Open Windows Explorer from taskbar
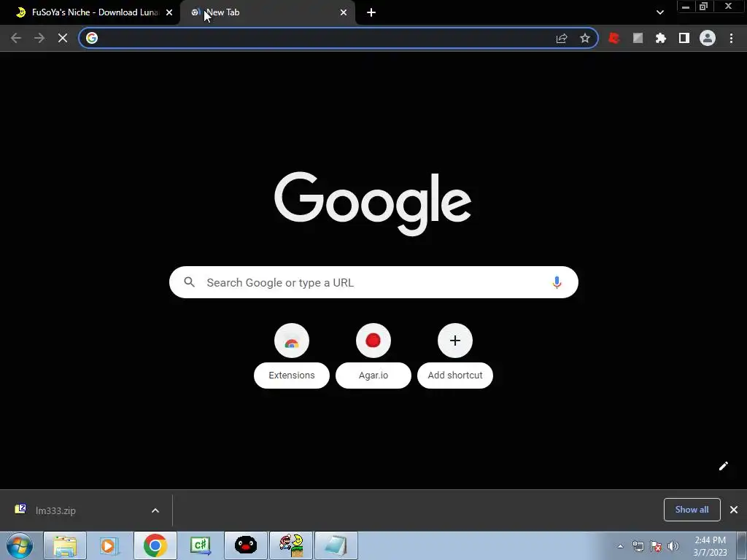Image resolution: width=747 pixels, height=560 pixels. click(x=65, y=545)
